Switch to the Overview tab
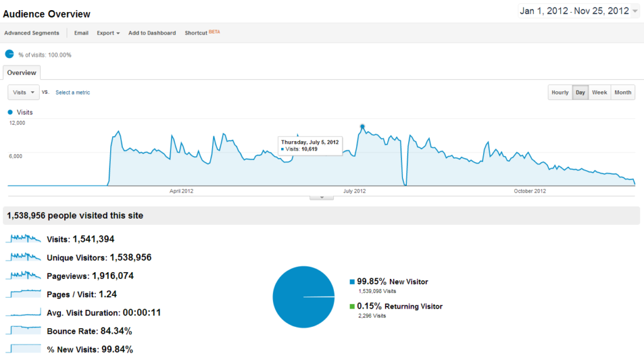This screenshot has width=644, height=364. (x=21, y=72)
